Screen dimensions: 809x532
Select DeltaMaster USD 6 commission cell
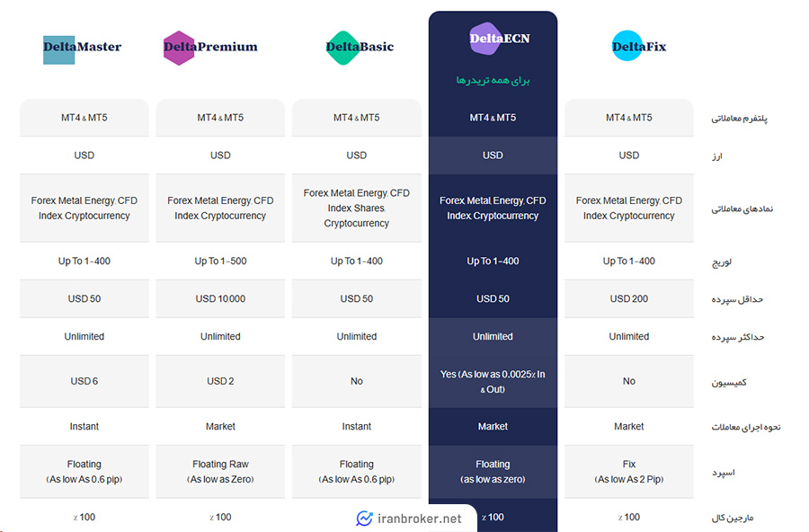(x=84, y=381)
